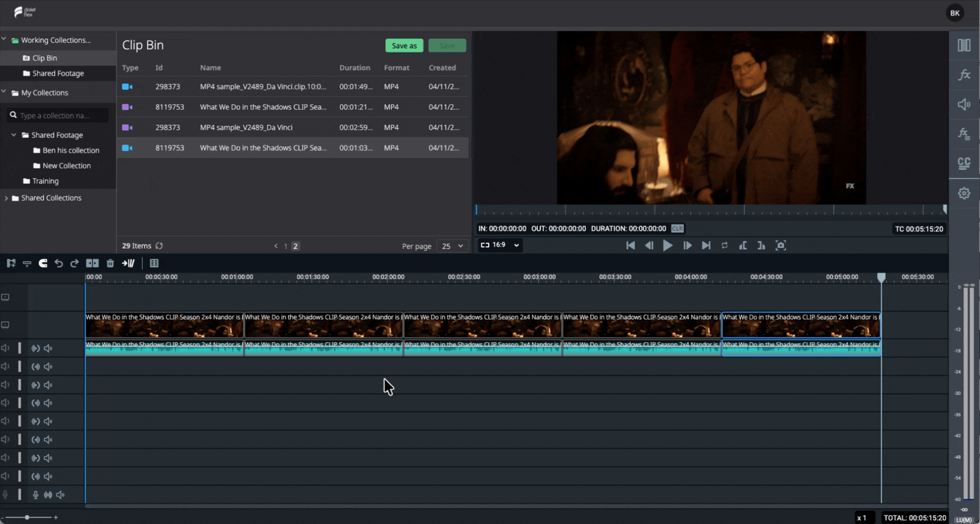980x524 pixels.
Task: Click the top video track icon
Action: click(x=6, y=298)
